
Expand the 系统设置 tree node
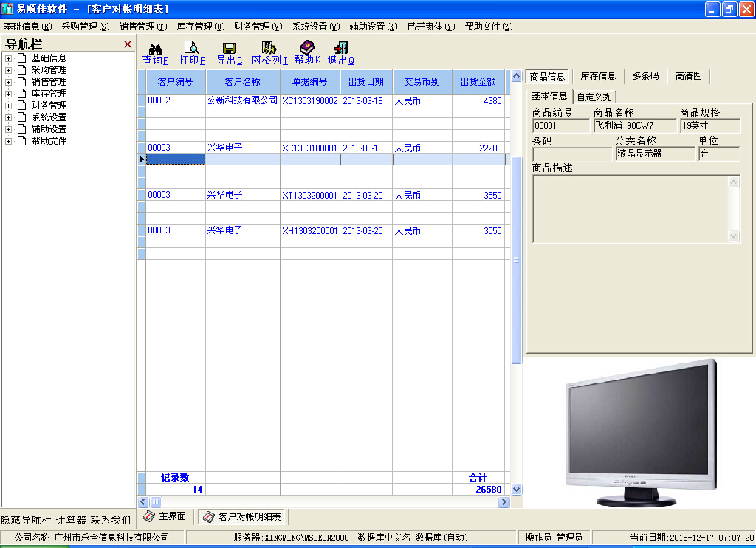click(8, 117)
